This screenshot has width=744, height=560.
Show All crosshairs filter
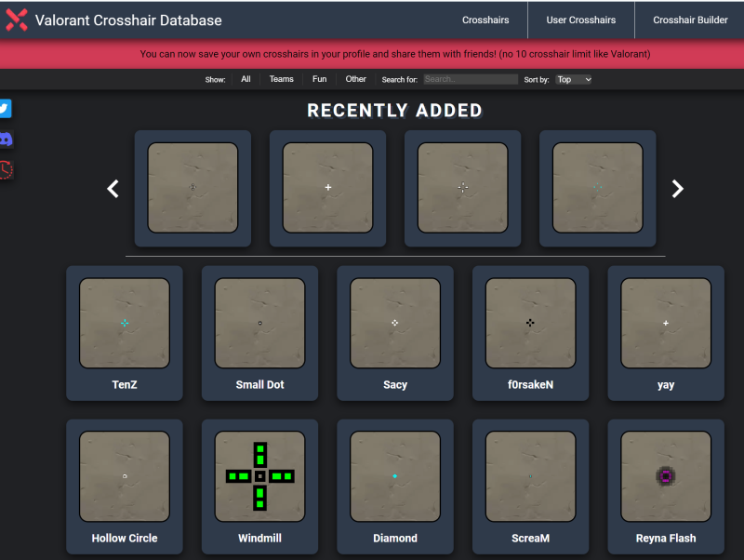click(246, 79)
